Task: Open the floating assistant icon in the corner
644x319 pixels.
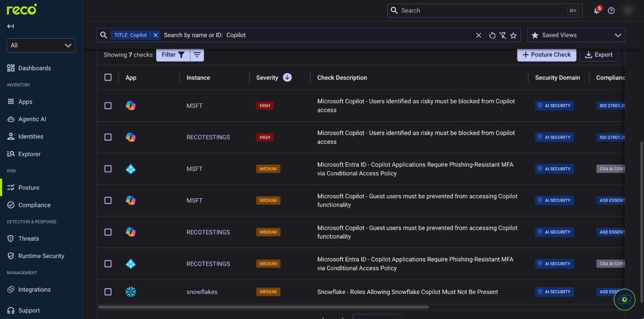Action: pyautogui.click(x=624, y=300)
